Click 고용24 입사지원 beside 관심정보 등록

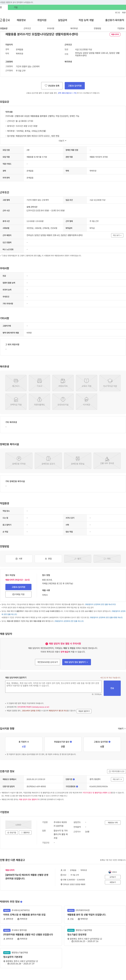(75, 86)
